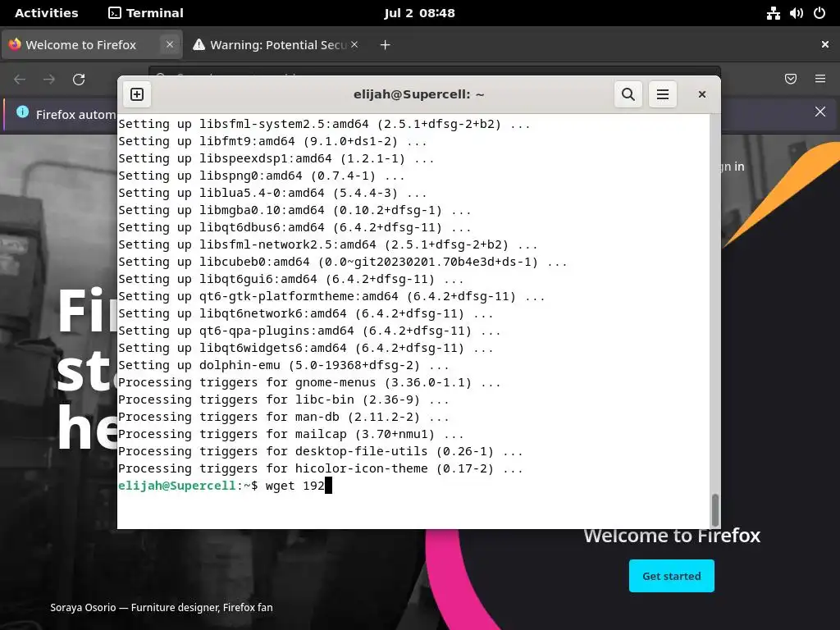Open the Terminal app menu
The image size is (840, 630).
[x=146, y=13]
